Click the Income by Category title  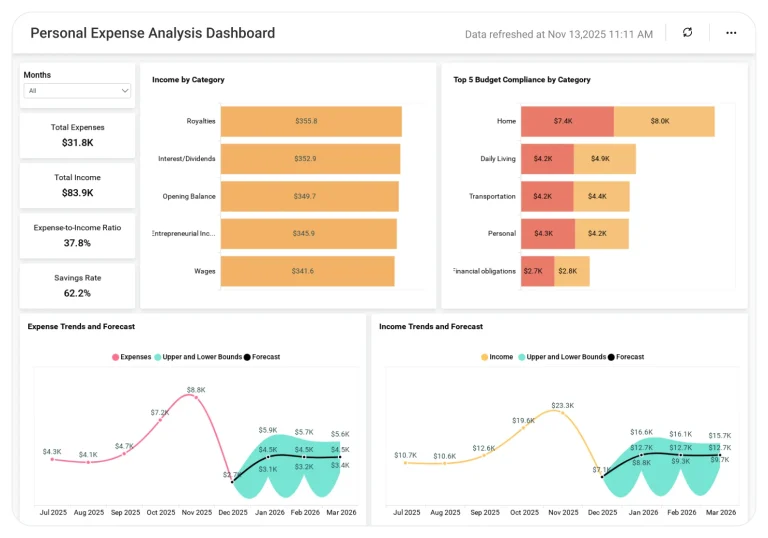pos(188,79)
